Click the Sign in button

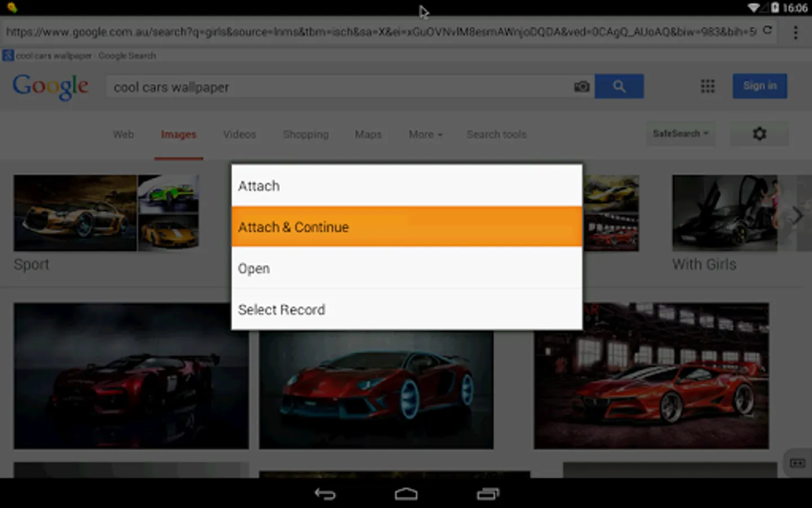coord(760,86)
